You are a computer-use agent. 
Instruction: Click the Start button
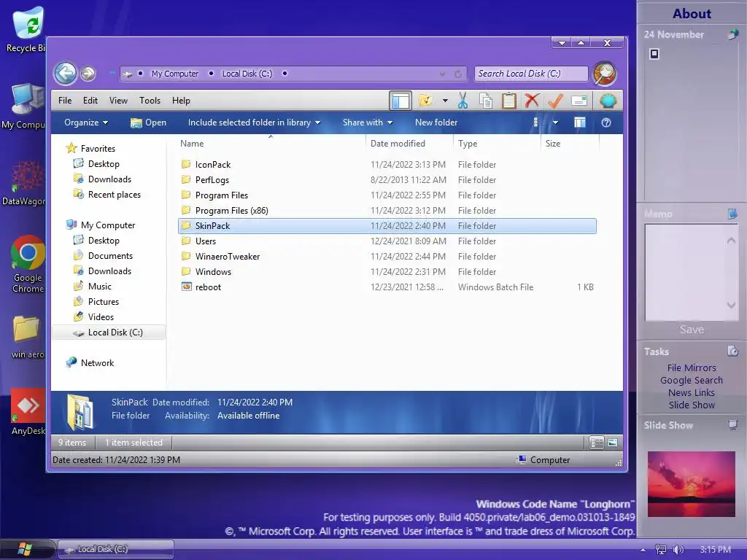24,550
